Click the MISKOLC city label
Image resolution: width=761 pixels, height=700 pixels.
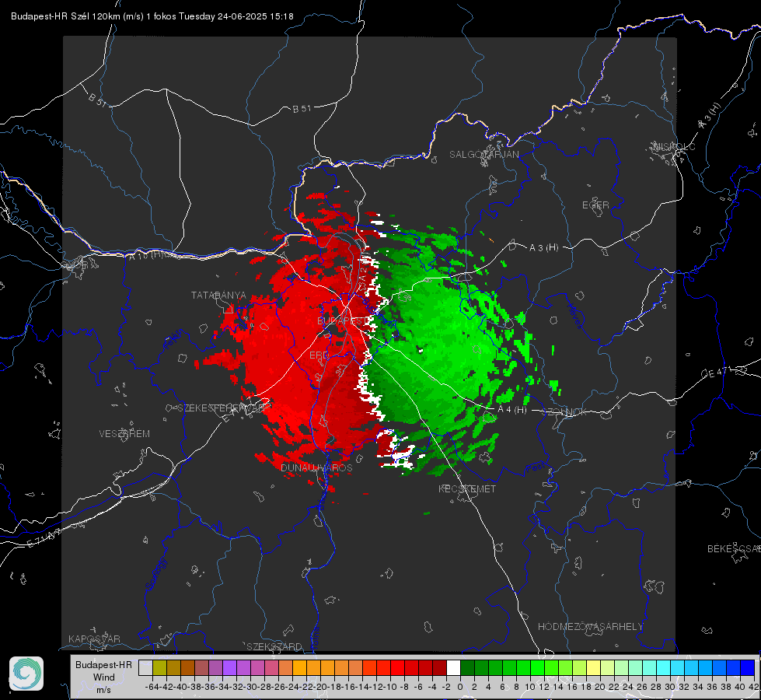pyautogui.click(x=675, y=147)
